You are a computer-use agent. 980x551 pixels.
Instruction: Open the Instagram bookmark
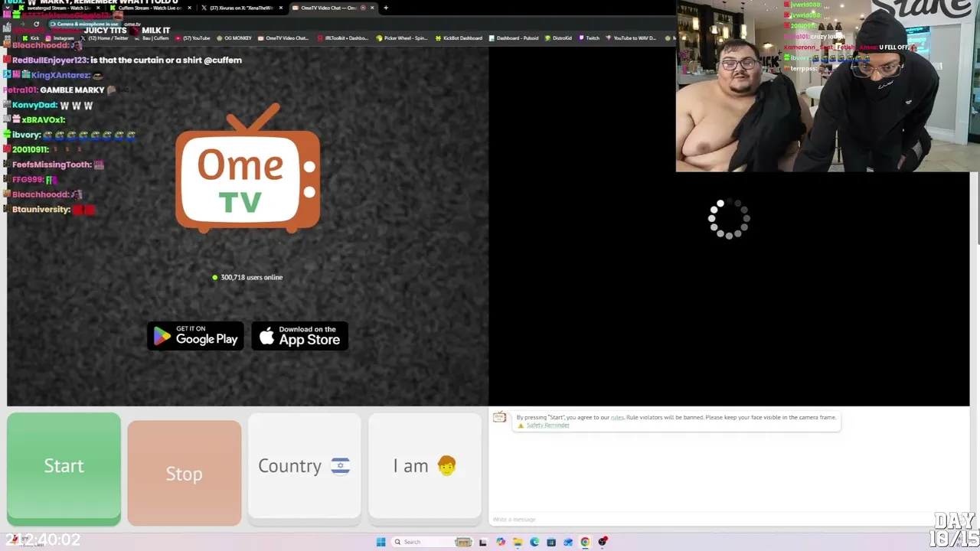coord(60,38)
